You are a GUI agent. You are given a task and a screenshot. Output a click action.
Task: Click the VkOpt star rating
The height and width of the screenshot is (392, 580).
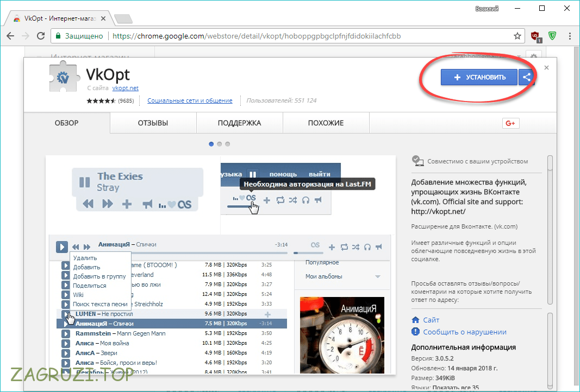101,100
